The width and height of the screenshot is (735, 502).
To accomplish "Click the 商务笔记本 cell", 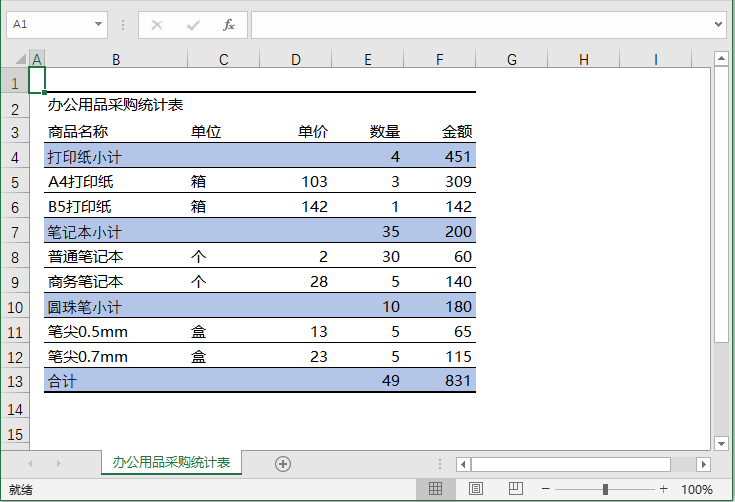I will 116,281.
